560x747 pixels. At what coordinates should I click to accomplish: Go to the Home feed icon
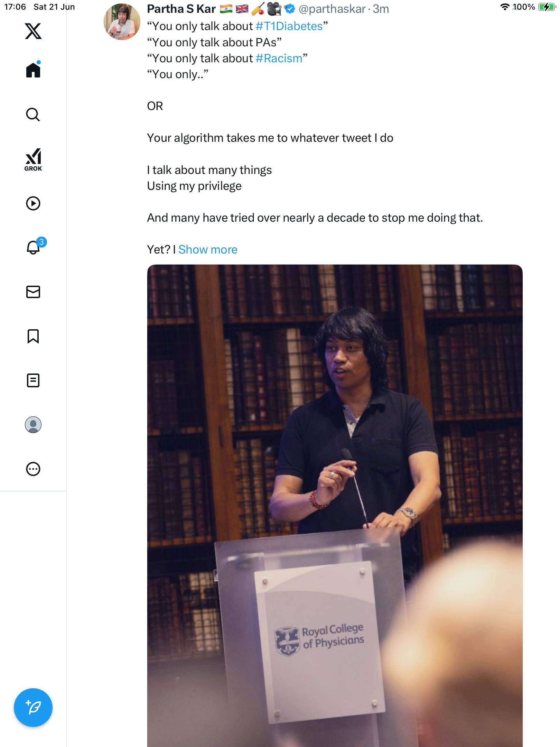[x=33, y=70]
